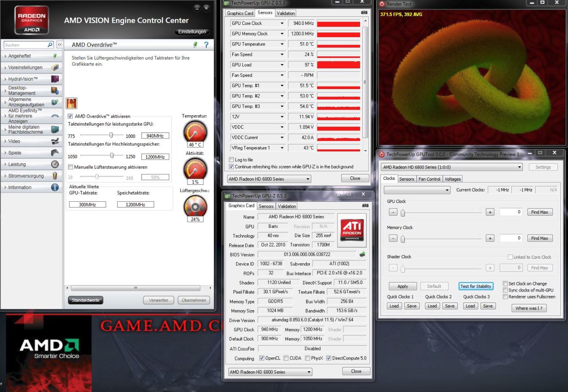Click the green pin icon beside AMD Overdrive title
Screen dimensions: 568x392
coord(195,44)
